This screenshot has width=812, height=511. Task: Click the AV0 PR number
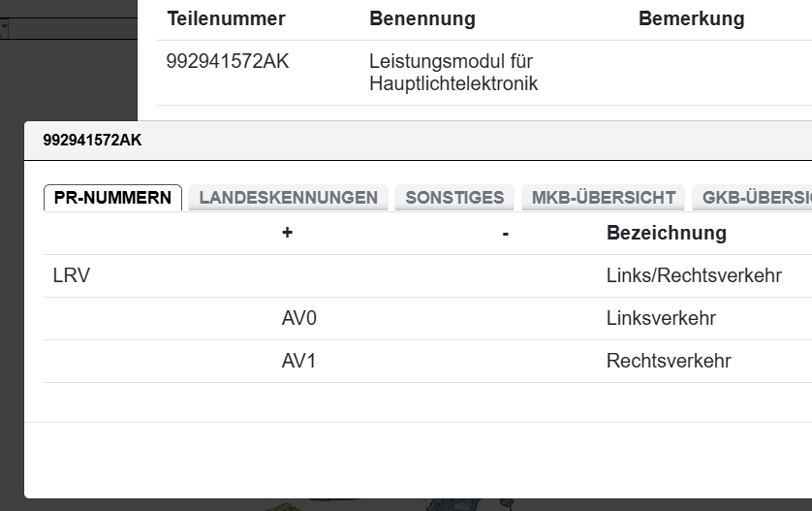[299, 319]
